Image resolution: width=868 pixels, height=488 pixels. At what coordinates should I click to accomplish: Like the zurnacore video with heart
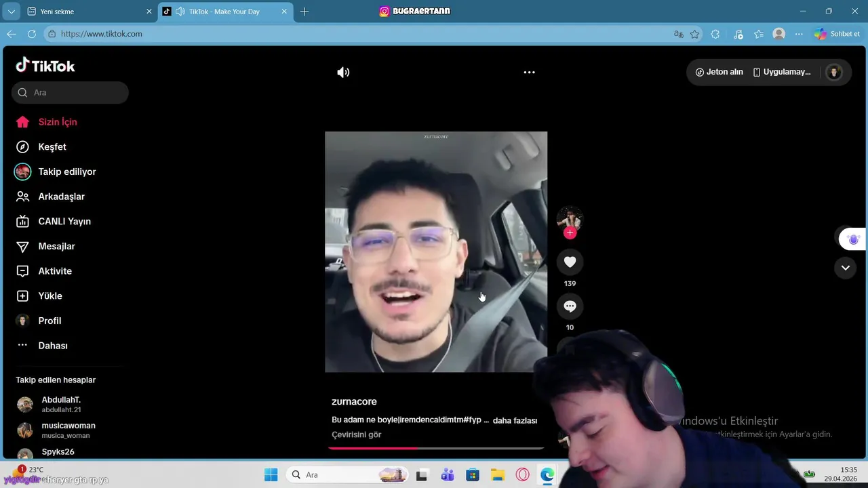(x=570, y=262)
